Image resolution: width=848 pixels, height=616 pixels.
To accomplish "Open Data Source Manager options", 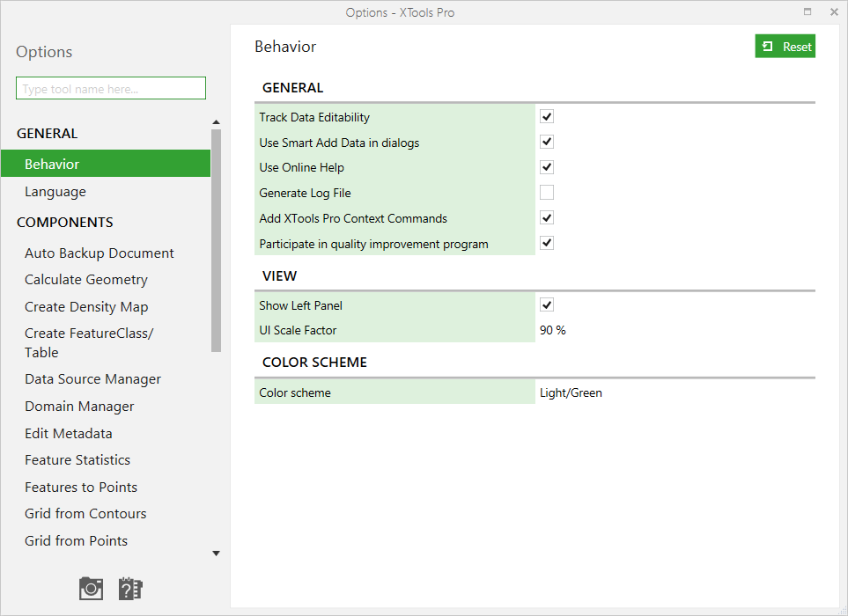I will tap(92, 379).
